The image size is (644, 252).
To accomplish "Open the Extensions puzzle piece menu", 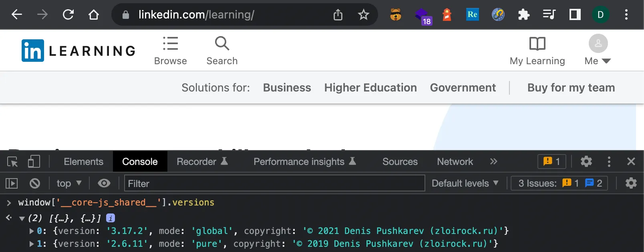I will pyautogui.click(x=524, y=15).
